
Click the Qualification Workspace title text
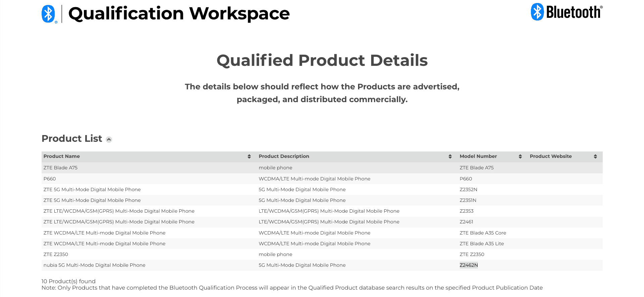(179, 14)
